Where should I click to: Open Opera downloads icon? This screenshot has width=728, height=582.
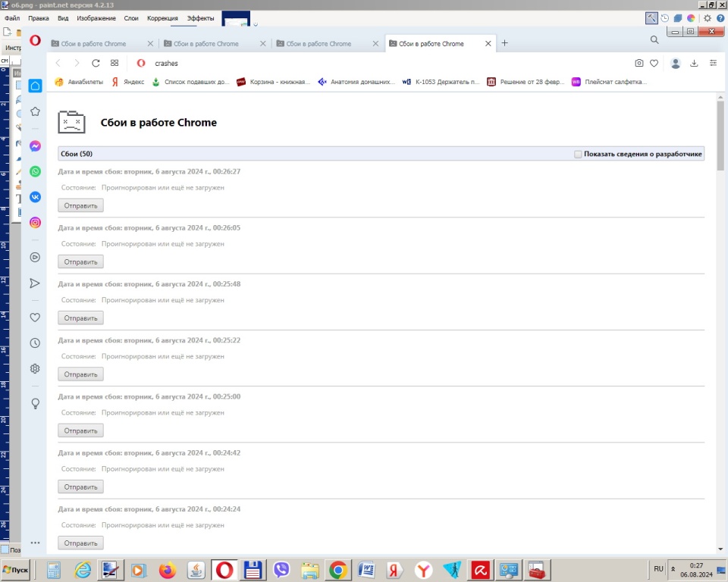pyautogui.click(x=694, y=63)
